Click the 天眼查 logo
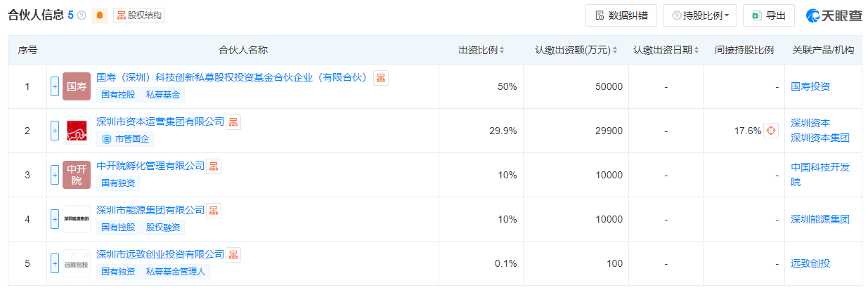Image resolution: width=868 pixels, height=290 pixels. (834, 15)
